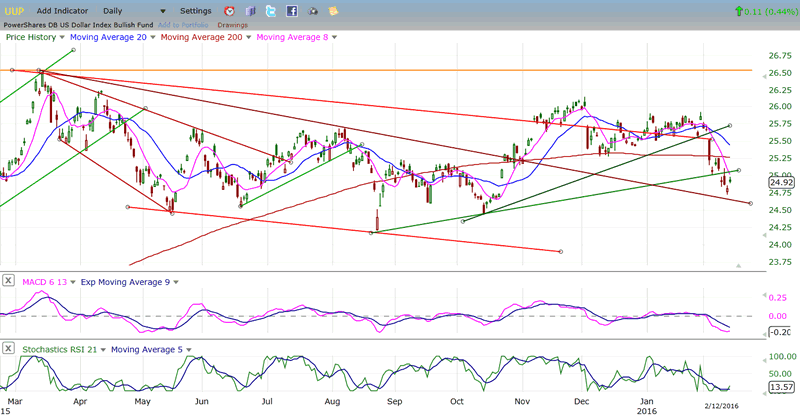Click the green up-arrow price change indicator
The height and width of the screenshot is (416, 800).
[x=739, y=11]
